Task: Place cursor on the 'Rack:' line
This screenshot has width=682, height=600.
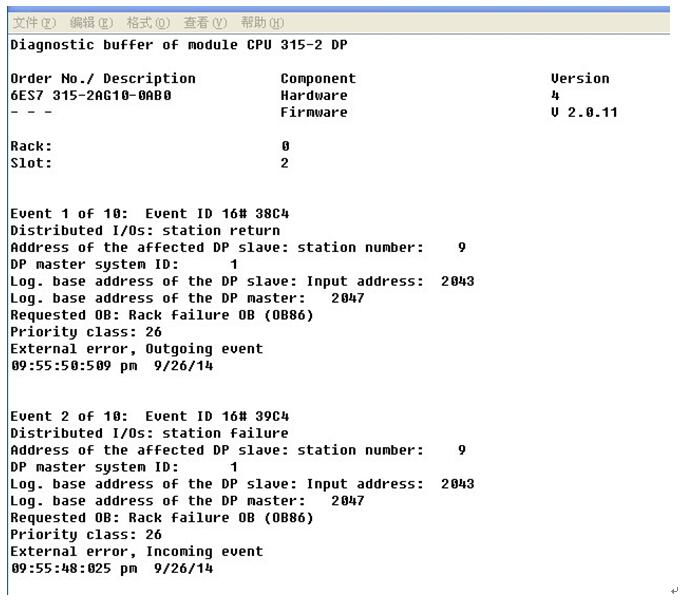Action: coord(31,146)
